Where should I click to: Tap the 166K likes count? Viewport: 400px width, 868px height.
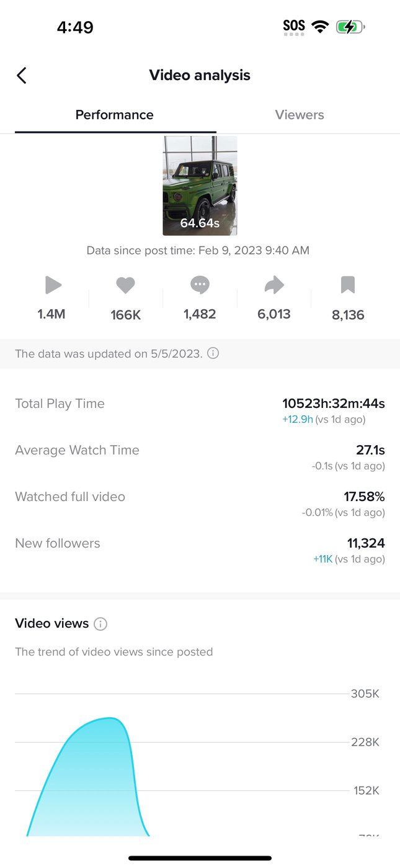(x=125, y=315)
